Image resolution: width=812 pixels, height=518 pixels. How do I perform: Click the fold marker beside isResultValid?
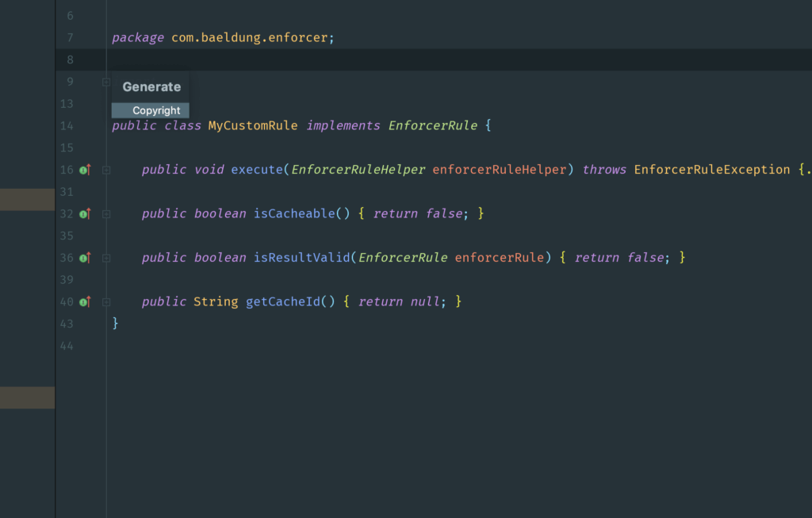point(105,257)
